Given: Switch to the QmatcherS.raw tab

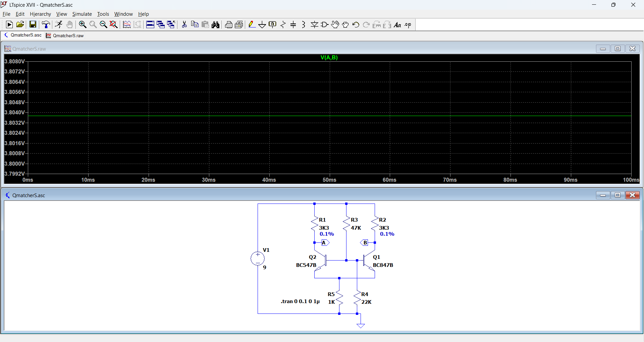Looking at the screenshot, I should (x=65, y=36).
